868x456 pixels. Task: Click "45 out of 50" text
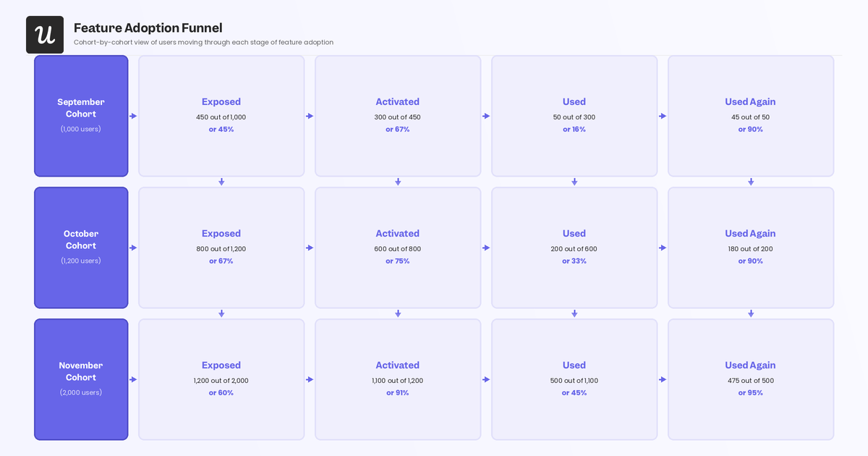click(x=751, y=117)
